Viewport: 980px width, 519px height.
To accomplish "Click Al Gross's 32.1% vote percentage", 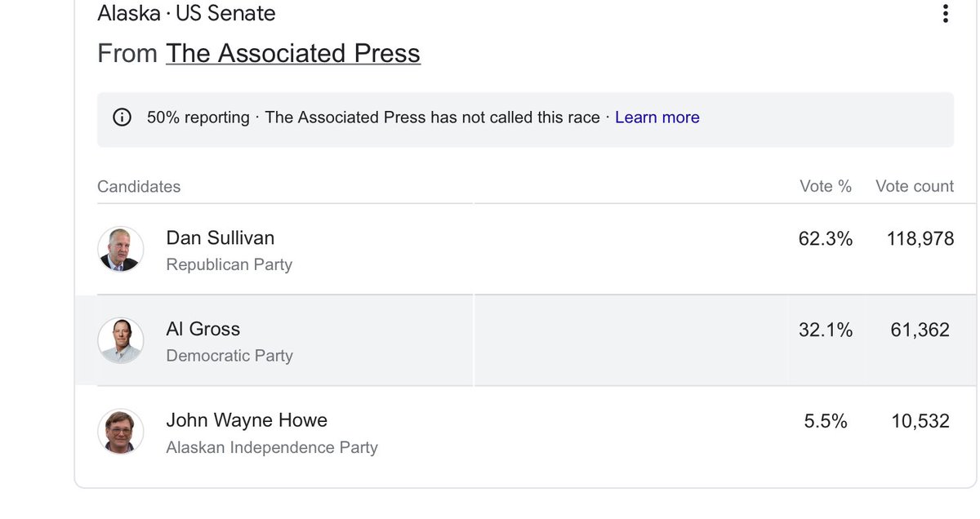I will click(826, 330).
